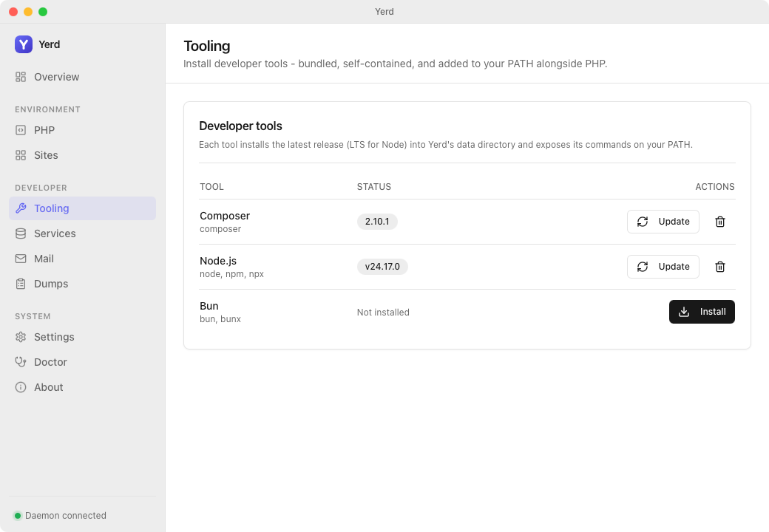769x532 pixels.
Task: Click Bun's "Not installed" status
Action: tap(383, 312)
